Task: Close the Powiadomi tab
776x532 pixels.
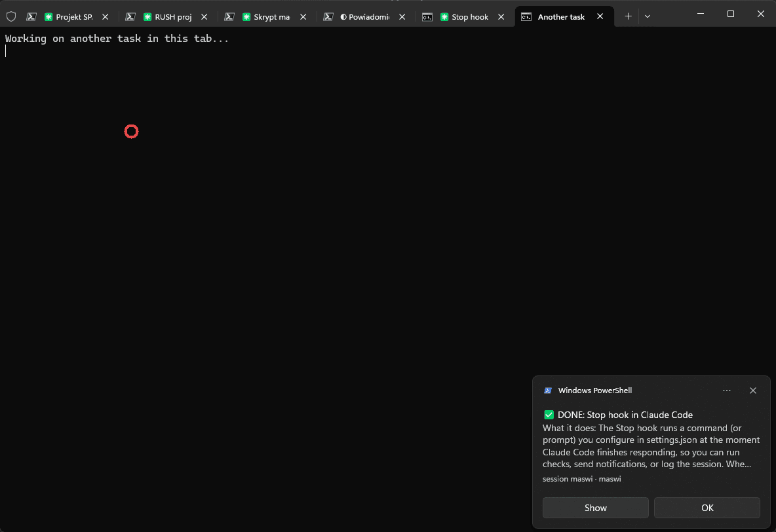Action: (402, 17)
